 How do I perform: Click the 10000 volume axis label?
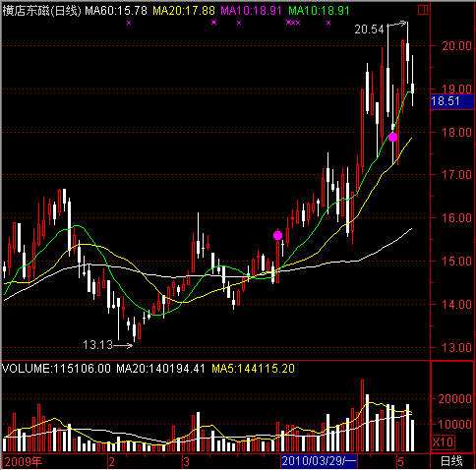pos(454,424)
